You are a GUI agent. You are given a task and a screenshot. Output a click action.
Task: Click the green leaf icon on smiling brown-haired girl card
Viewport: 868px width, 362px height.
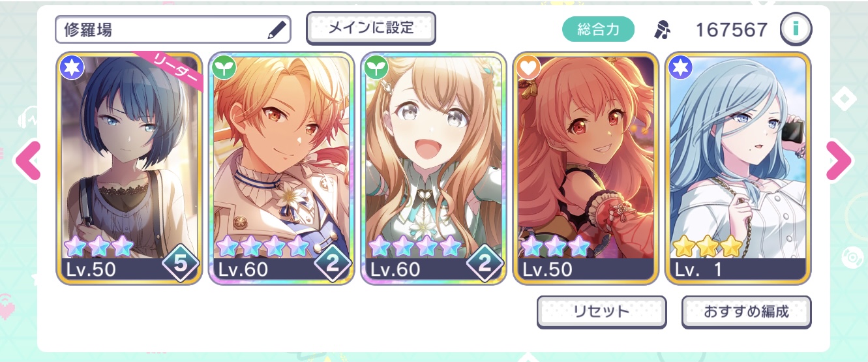coord(376,67)
